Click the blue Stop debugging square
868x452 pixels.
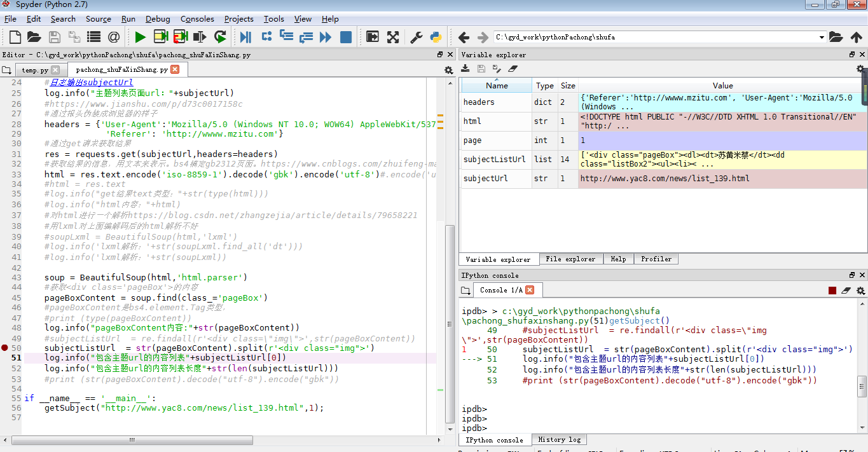(x=346, y=37)
